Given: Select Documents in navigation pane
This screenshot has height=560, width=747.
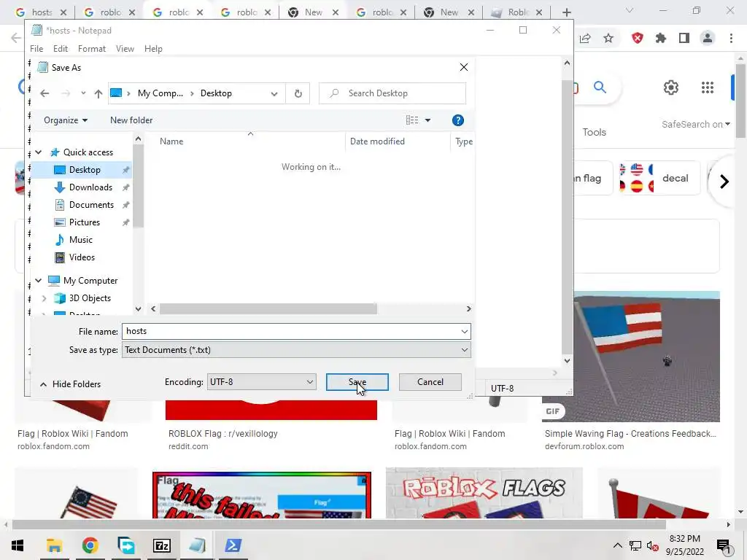Looking at the screenshot, I should [91, 205].
